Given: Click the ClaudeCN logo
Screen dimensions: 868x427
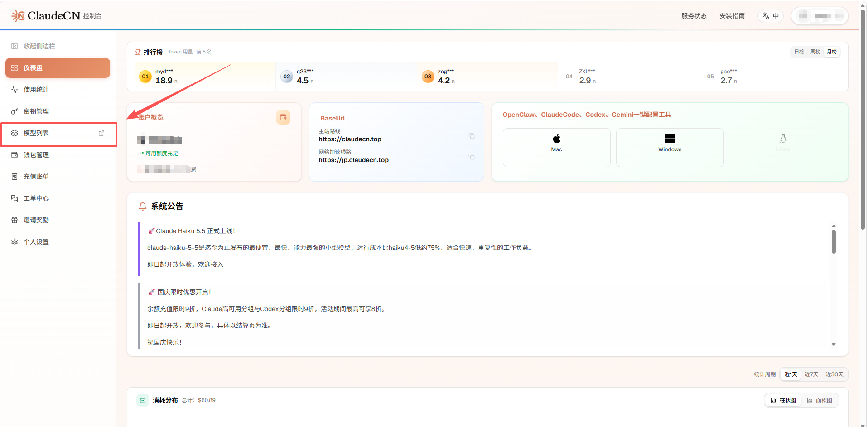Looking at the screenshot, I should pyautogui.click(x=45, y=16).
